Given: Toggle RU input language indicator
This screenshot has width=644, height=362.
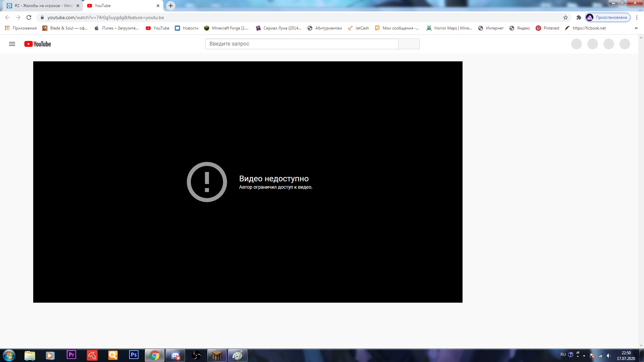Looking at the screenshot, I should [x=563, y=355].
